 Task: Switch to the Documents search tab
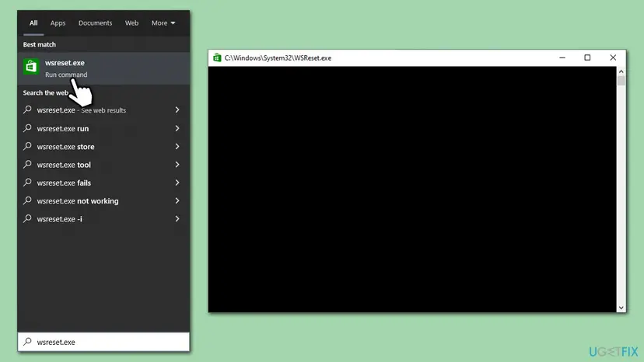tap(95, 23)
